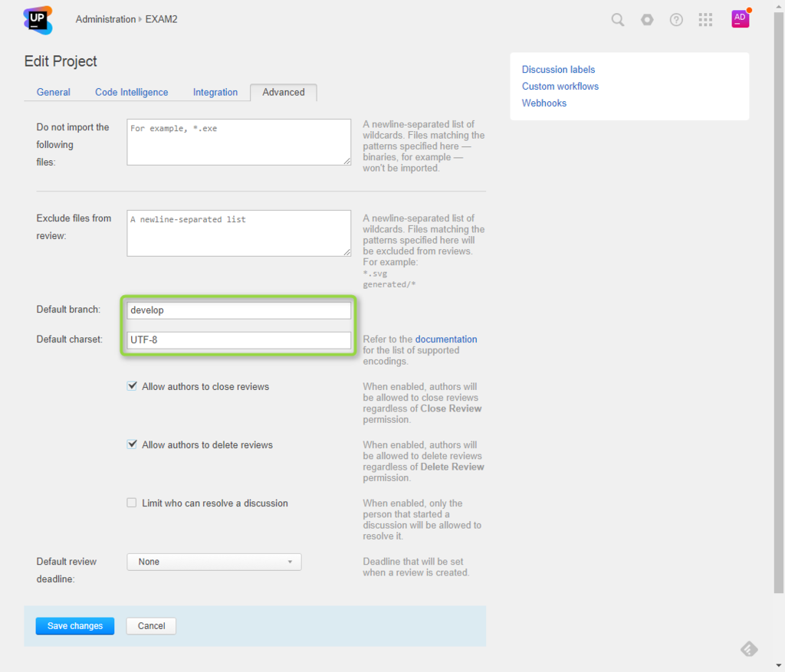The width and height of the screenshot is (785, 672).
Task: Open the search magnifier icon
Action: point(618,19)
